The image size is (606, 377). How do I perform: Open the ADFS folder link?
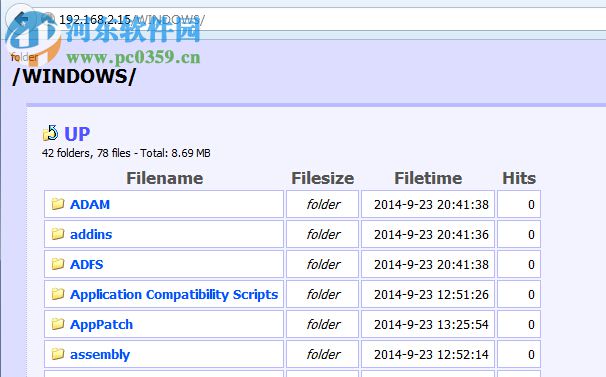pos(87,264)
